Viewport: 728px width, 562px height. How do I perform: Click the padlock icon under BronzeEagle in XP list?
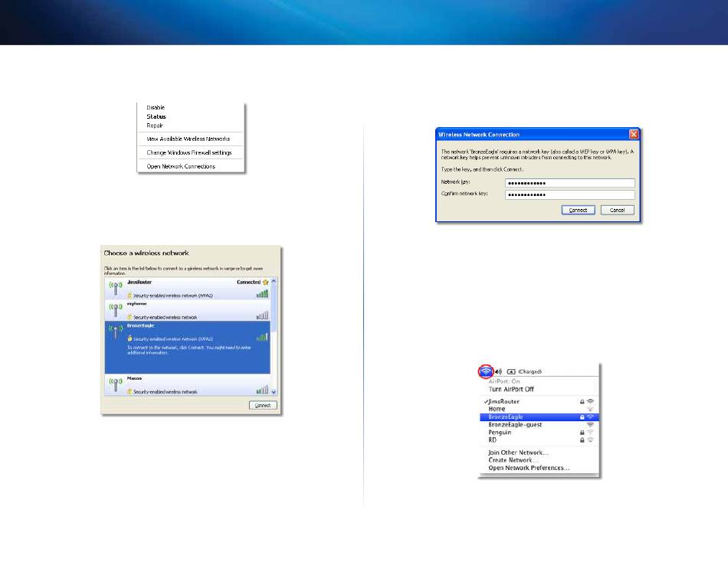click(130, 338)
